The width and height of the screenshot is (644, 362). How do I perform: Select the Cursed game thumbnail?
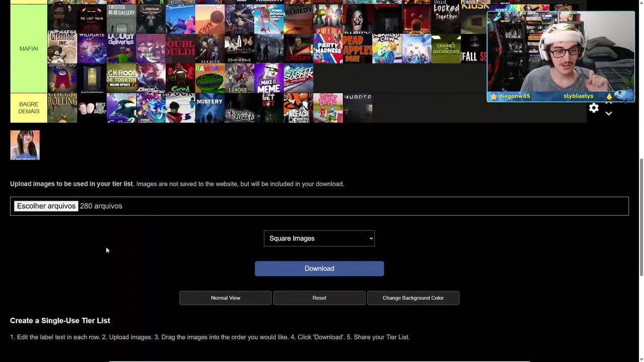pos(180,78)
